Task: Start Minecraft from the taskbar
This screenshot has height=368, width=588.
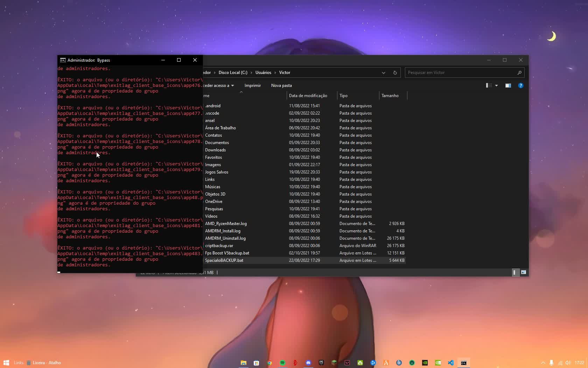Action: coord(334,363)
